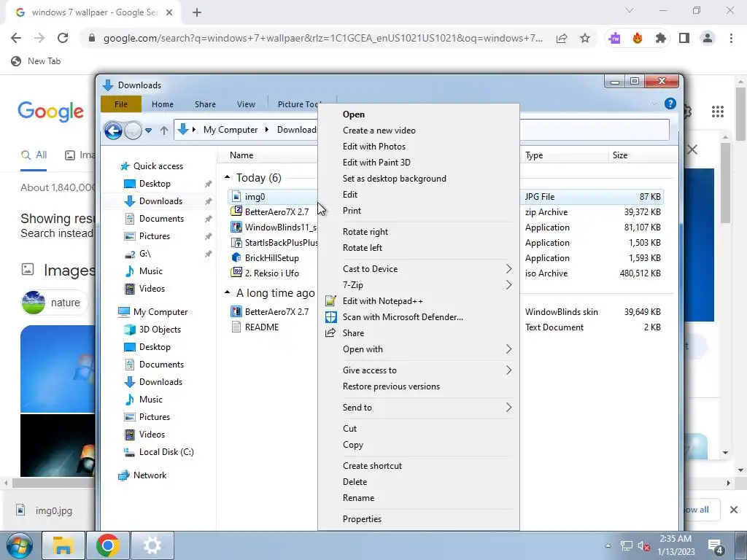Screen dimensions: 747x560
Task: Sort by the Size column header
Action: pyautogui.click(x=620, y=155)
